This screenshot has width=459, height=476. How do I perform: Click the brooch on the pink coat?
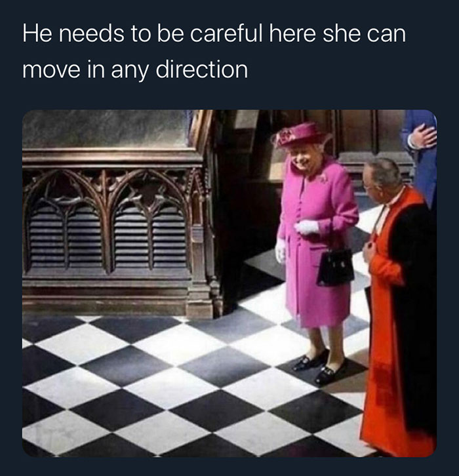tap(324, 178)
